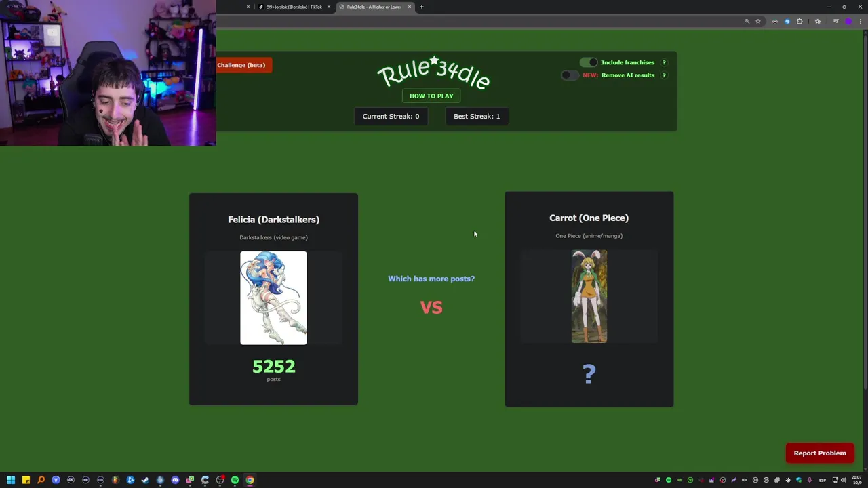Click the microphone tray icon
Image resolution: width=868 pixels, height=488 pixels.
pyautogui.click(x=810, y=480)
